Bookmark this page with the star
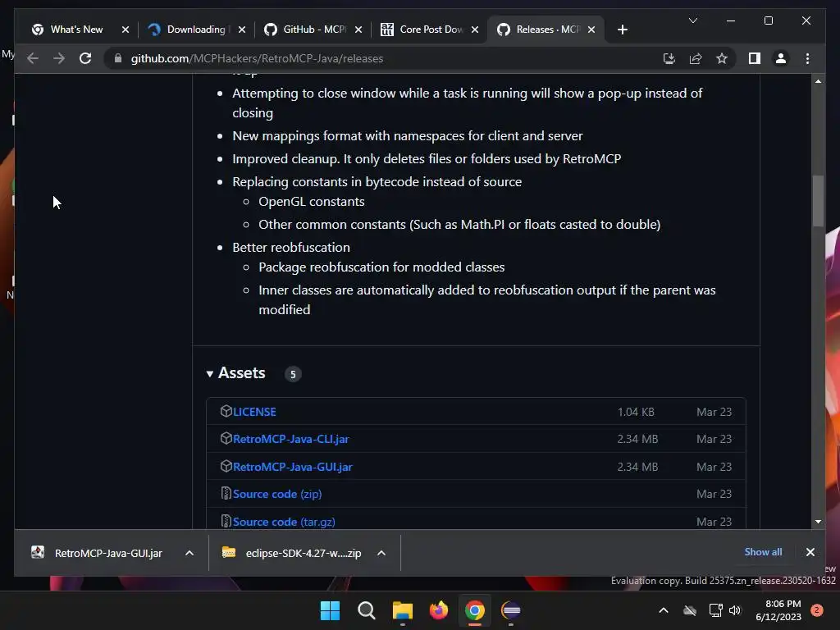The image size is (840, 630). click(x=722, y=58)
